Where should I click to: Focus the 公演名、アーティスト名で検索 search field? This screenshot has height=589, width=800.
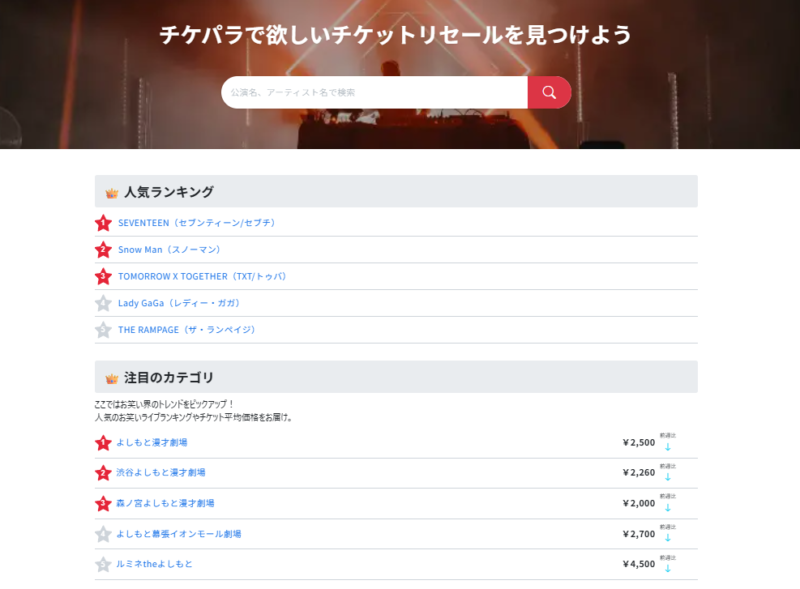(x=375, y=93)
